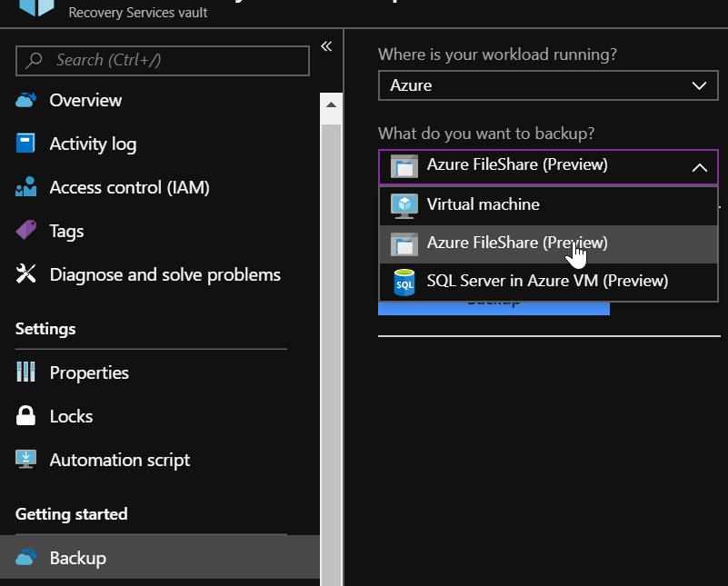Open the Backup menu item in sidebar
The width and height of the screenshot is (728, 586).
point(77,558)
